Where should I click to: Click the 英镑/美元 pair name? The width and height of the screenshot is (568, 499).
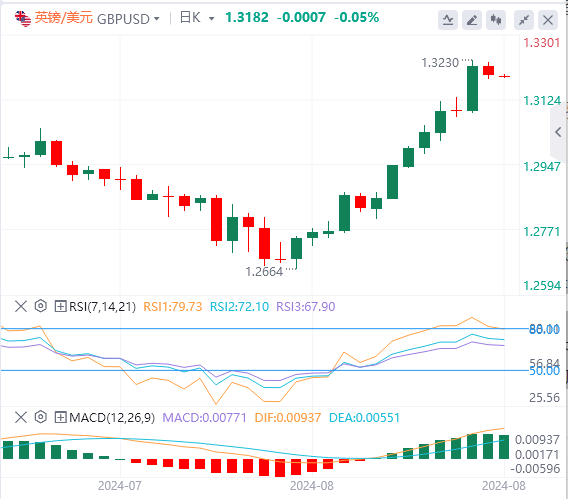click(x=63, y=18)
